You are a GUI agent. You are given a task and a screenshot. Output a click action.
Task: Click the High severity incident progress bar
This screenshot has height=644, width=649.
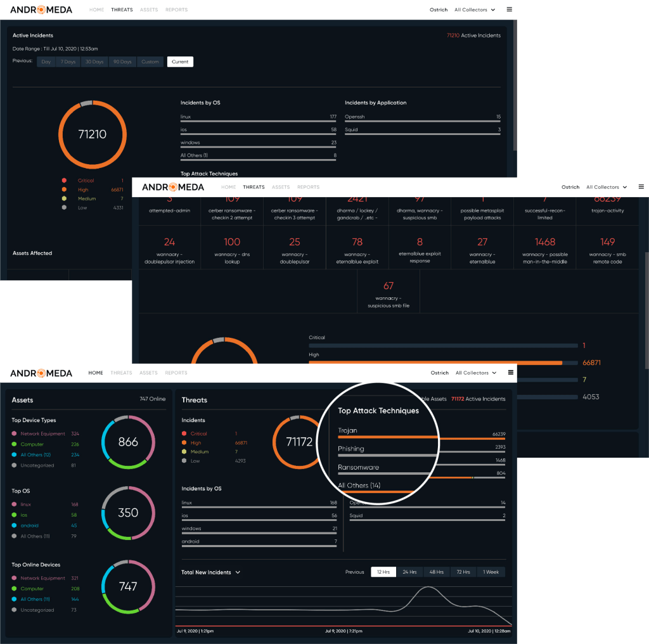coord(444,363)
